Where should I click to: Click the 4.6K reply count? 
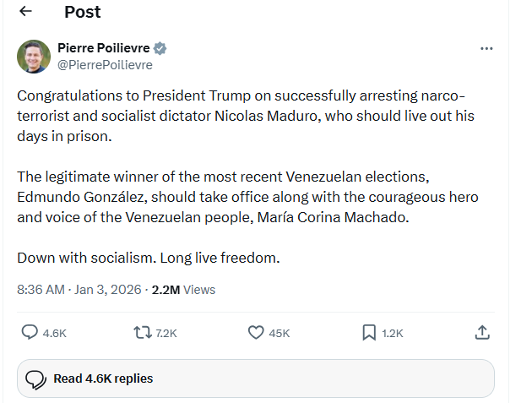[54, 333]
